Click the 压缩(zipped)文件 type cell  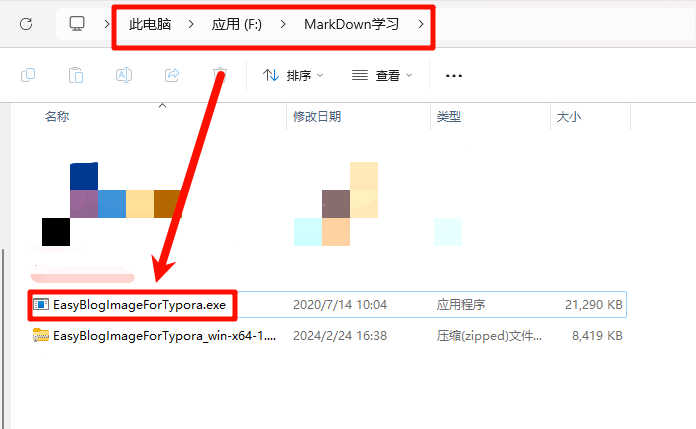pos(489,336)
